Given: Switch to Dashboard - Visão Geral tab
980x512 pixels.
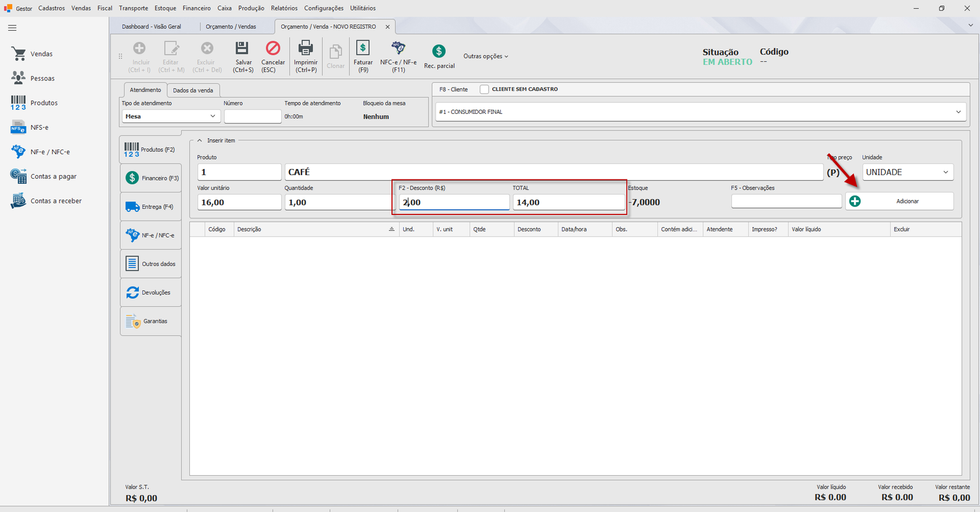Looking at the screenshot, I should (x=151, y=26).
